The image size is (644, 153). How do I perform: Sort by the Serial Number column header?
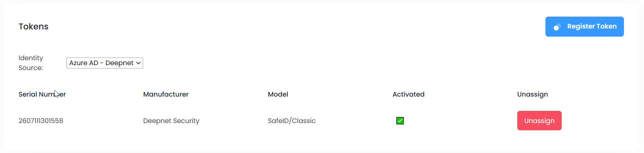42,94
